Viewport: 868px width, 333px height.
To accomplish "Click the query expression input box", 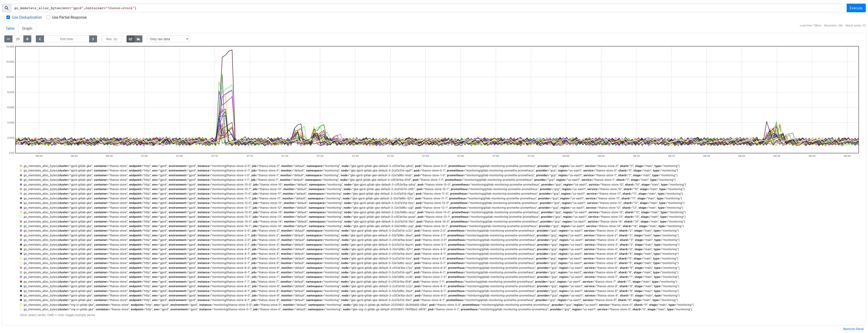I will [428, 8].
